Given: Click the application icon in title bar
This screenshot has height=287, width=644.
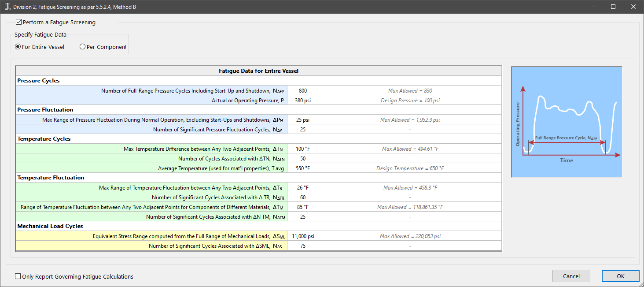Looking at the screenshot, I should [x=7, y=7].
